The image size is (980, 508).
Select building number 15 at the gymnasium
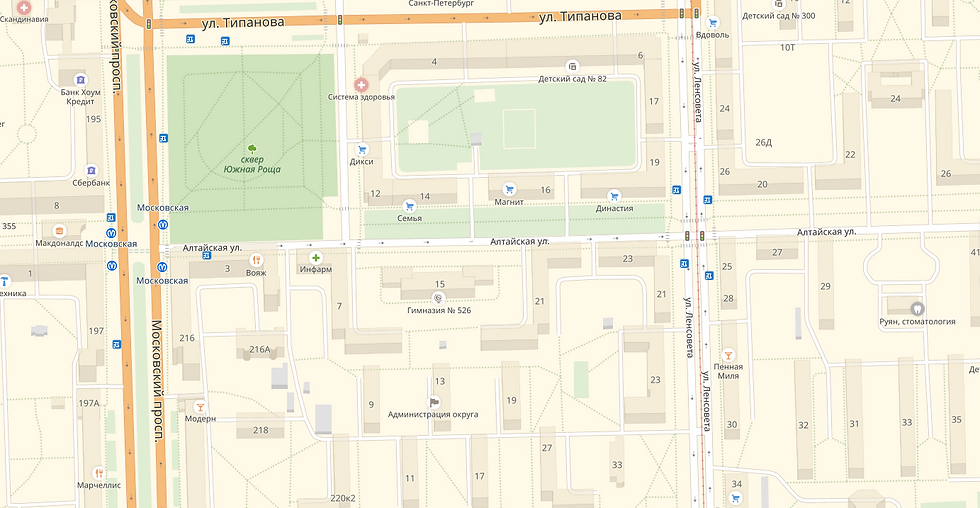440,284
